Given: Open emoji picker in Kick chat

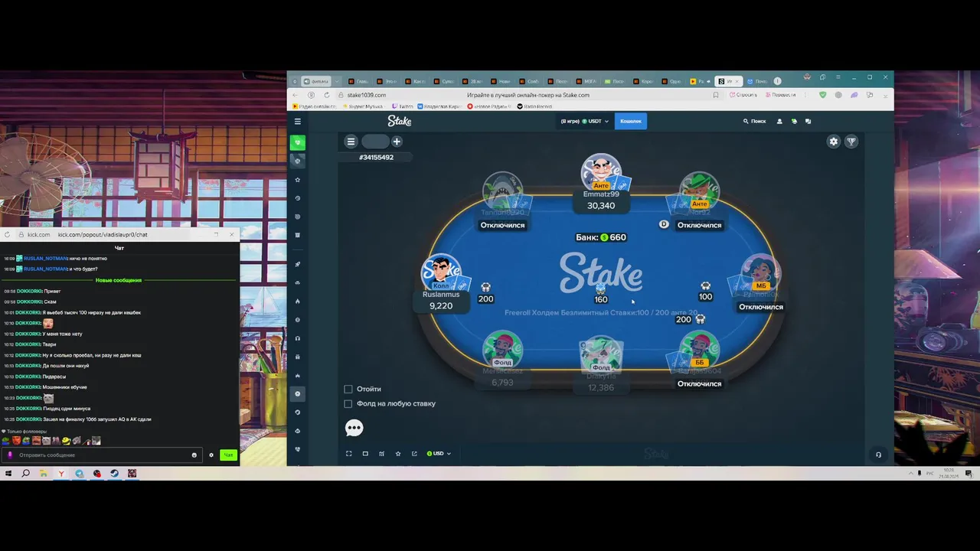Looking at the screenshot, I should tap(194, 455).
